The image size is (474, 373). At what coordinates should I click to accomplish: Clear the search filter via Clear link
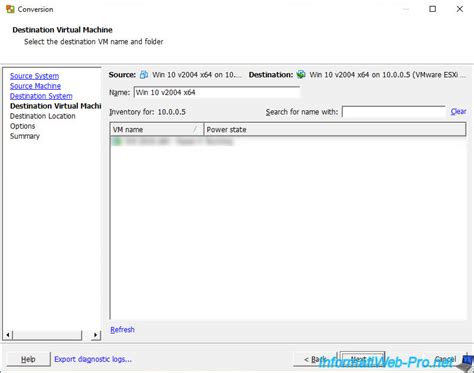pyautogui.click(x=458, y=112)
